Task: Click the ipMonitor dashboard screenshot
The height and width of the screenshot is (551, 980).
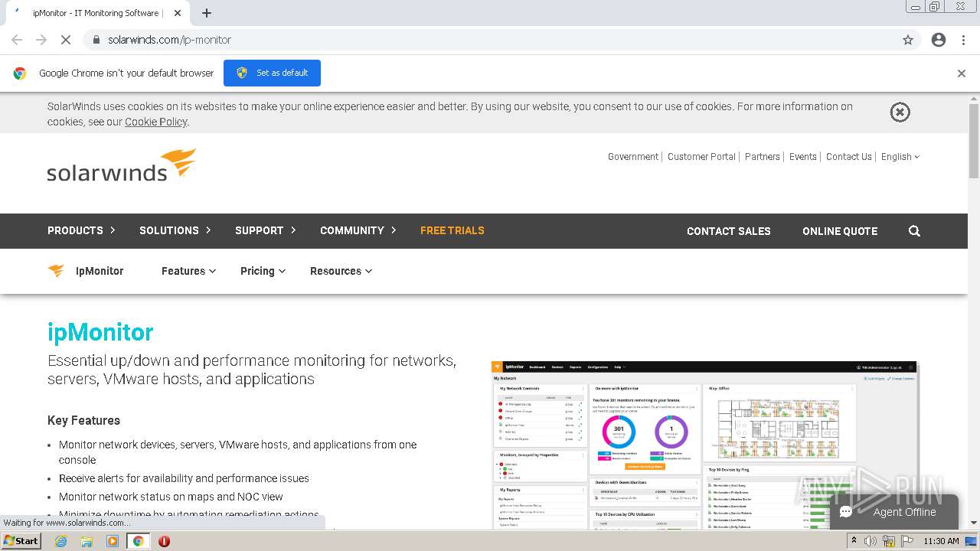Action: (705, 445)
